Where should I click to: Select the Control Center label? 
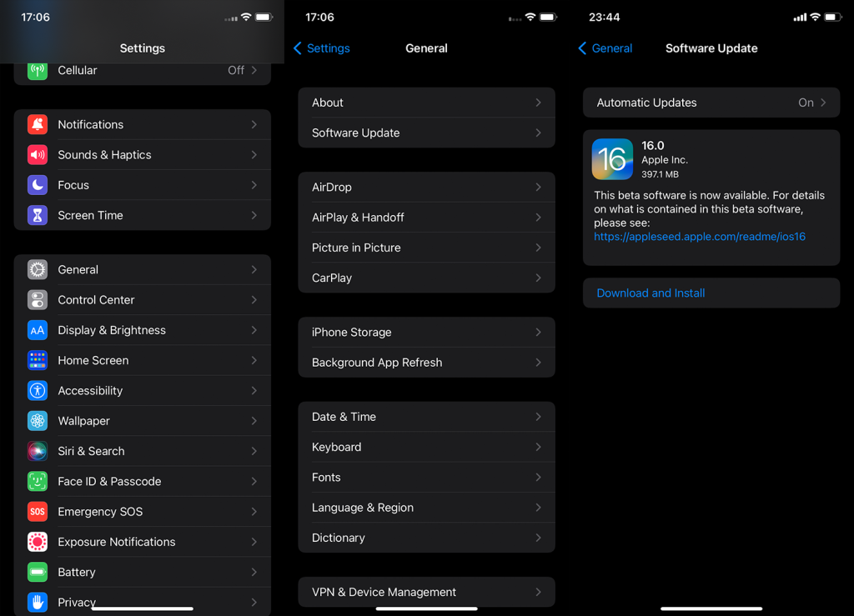pyautogui.click(x=96, y=300)
